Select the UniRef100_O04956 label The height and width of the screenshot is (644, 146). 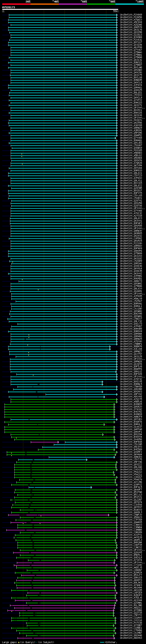point(131,439)
